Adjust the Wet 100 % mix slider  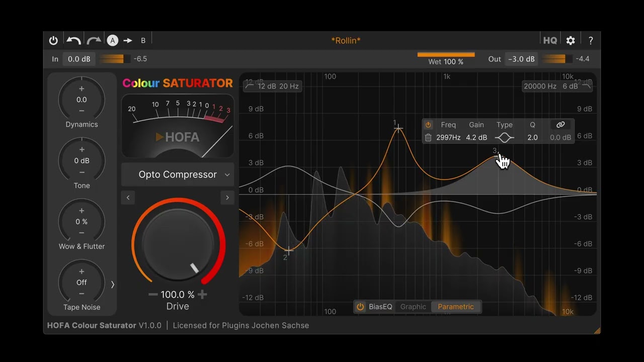pos(446,59)
